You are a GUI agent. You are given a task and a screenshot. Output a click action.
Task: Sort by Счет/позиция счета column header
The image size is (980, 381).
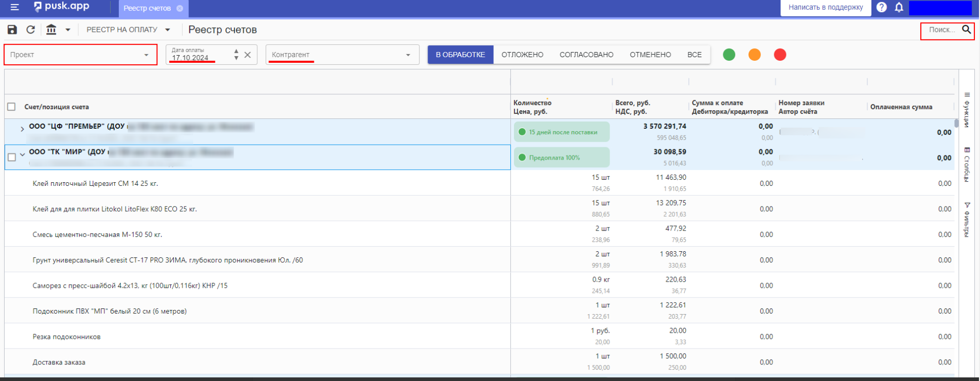click(57, 107)
